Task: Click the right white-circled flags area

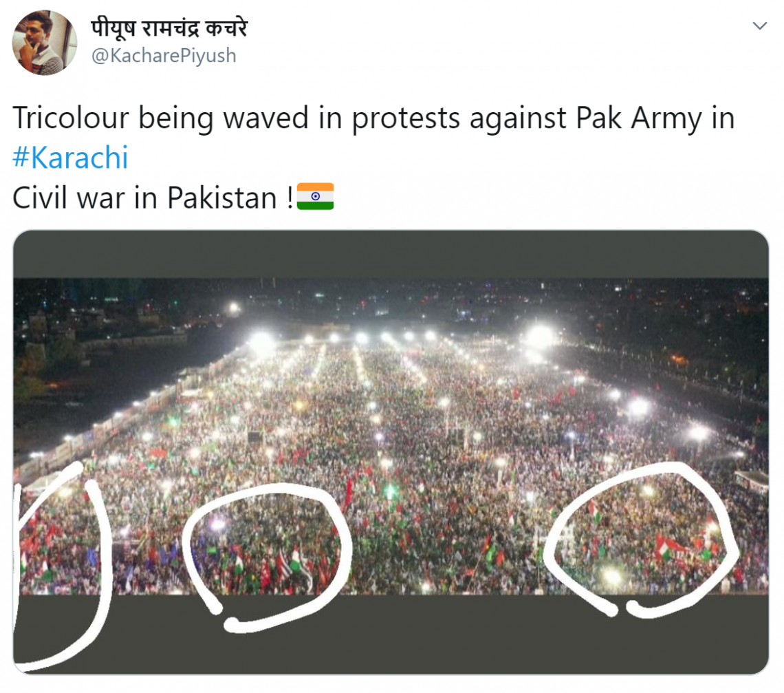Action: [x=640, y=540]
